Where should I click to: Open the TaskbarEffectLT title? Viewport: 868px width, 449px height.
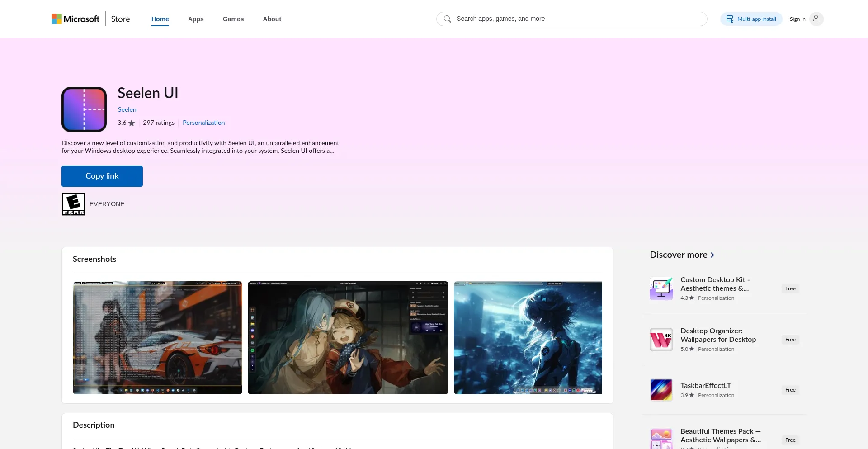pos(706,385)
